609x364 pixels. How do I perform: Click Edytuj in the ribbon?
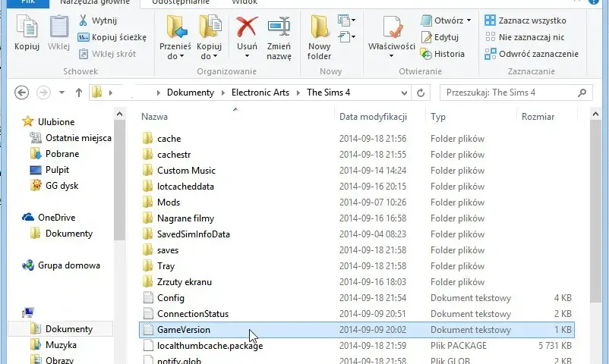click(x=440, y=37)
